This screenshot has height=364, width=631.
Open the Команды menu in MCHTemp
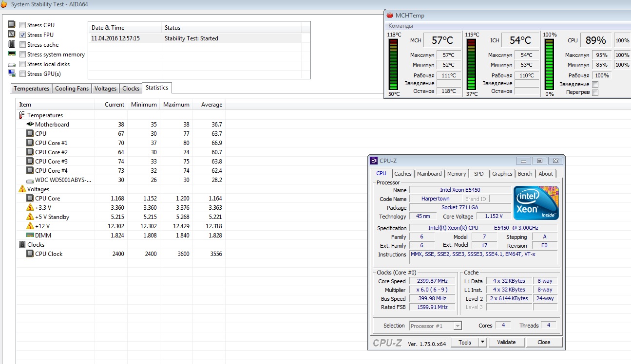(x=401, y=26)
